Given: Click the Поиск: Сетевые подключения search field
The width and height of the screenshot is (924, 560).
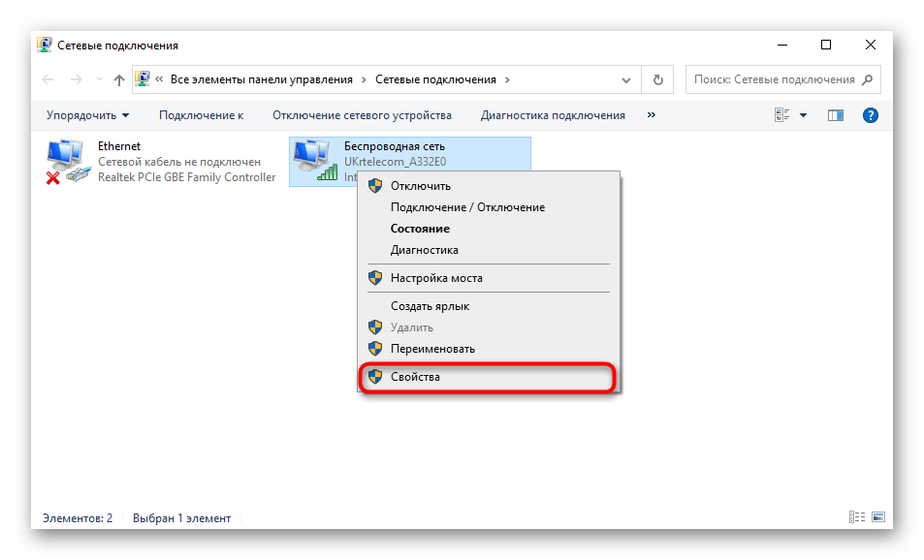Looking at the screenshot, I should click(774, 80).
